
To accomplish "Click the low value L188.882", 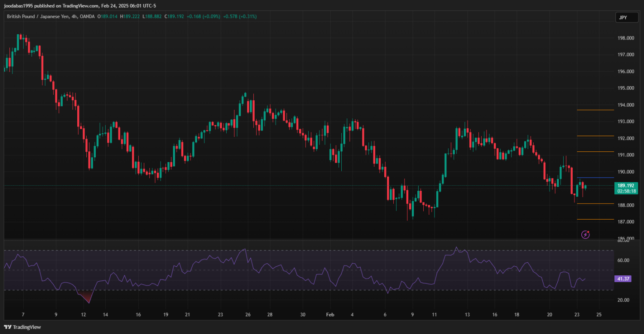I will pyautogui.click(x=152, y=16).
